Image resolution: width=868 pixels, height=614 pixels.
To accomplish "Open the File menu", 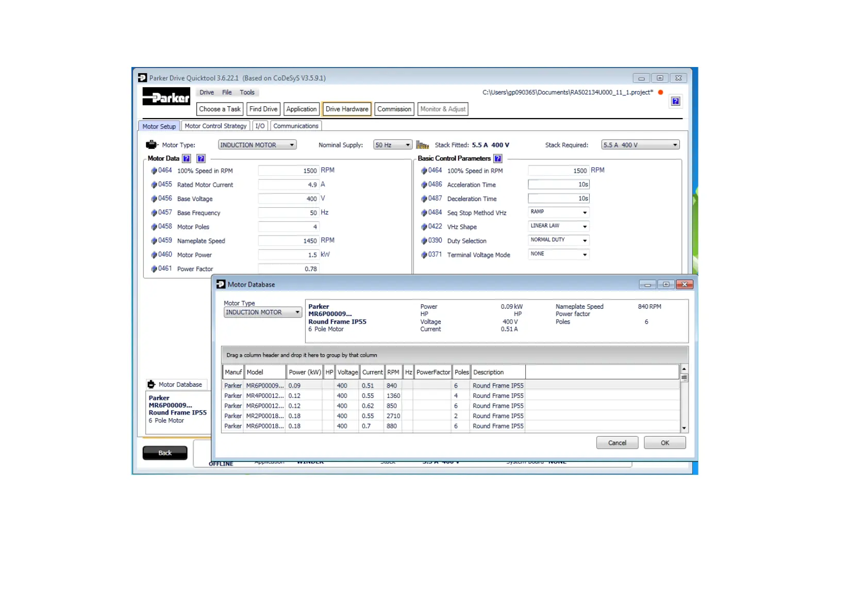I will (x=227, y=92).
